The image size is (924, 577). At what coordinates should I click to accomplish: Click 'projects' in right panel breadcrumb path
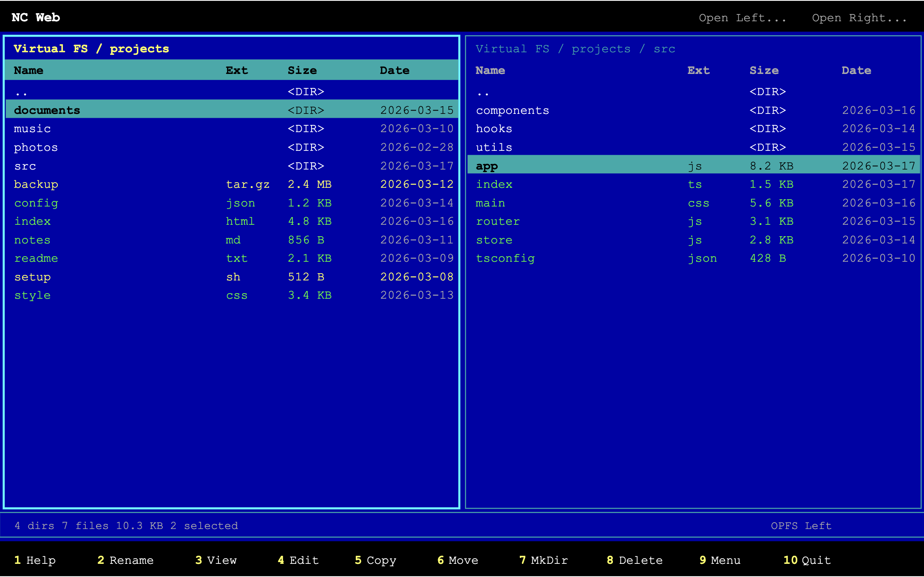[x=601, y=49]
